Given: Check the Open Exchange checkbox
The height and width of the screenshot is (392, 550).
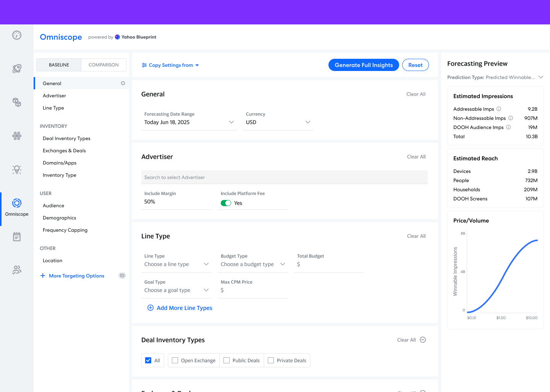Looking at the screenshot, I should pyautogui.click(x=175, y=360).
